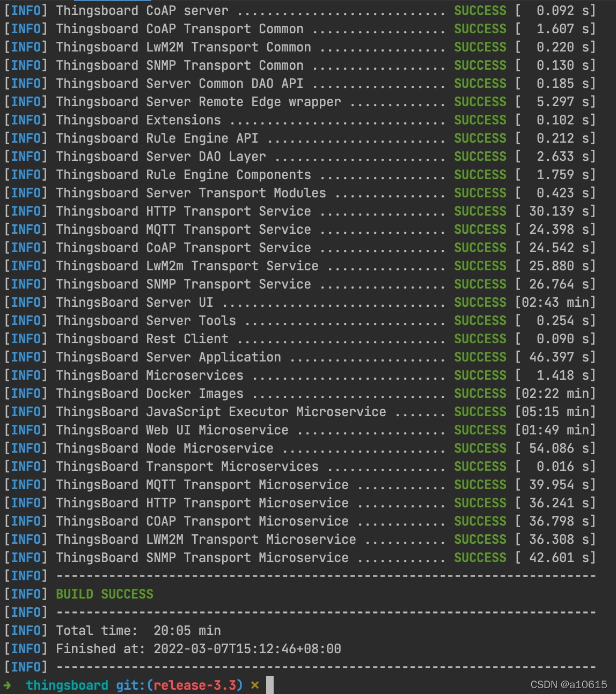Click 'release-3.3' git branch in prompt
The height and width of the screenshot is (694, 616).
click(x=195, y=685)
